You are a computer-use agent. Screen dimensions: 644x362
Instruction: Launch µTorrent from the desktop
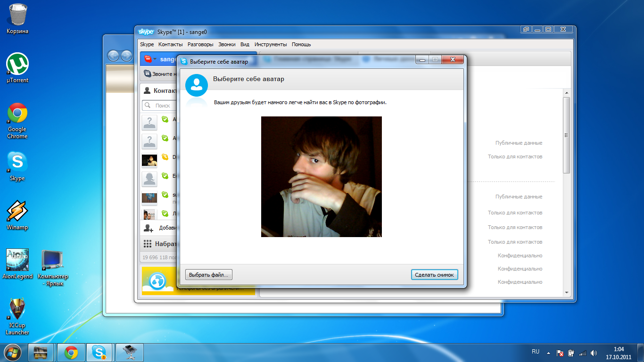tap(17, 68)
